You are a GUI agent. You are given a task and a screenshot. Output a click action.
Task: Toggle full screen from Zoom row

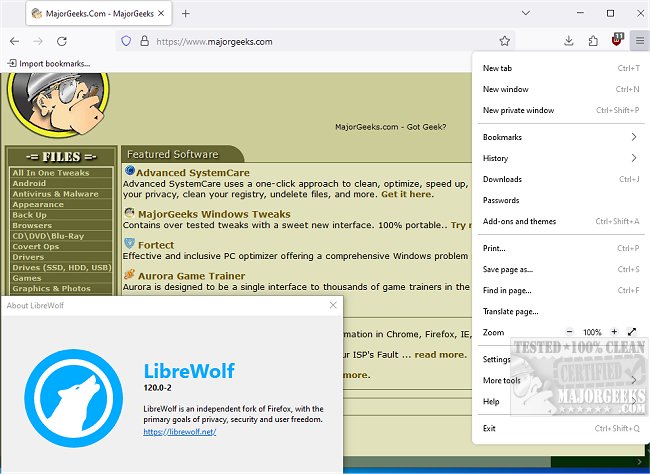[x=632, y=332]
